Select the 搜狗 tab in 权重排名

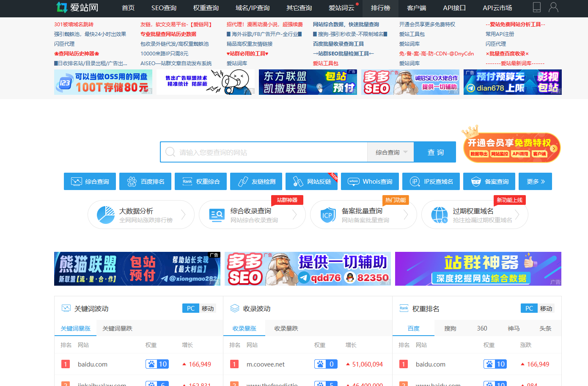pyautogui.click(x=450, y=328)
